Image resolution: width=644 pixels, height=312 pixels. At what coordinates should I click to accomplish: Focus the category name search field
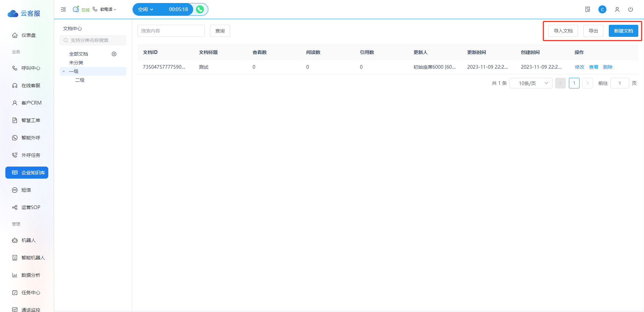coord(93,40)
